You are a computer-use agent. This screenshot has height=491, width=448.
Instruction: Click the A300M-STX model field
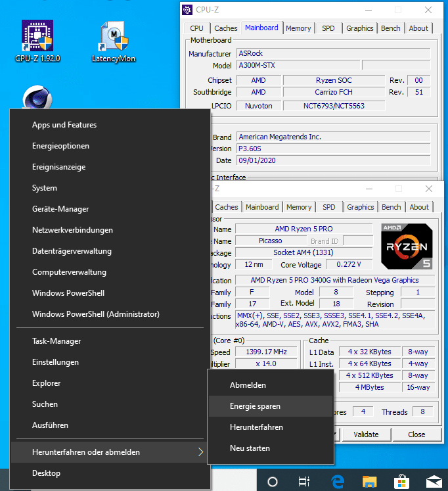click(x=298, y=65)
